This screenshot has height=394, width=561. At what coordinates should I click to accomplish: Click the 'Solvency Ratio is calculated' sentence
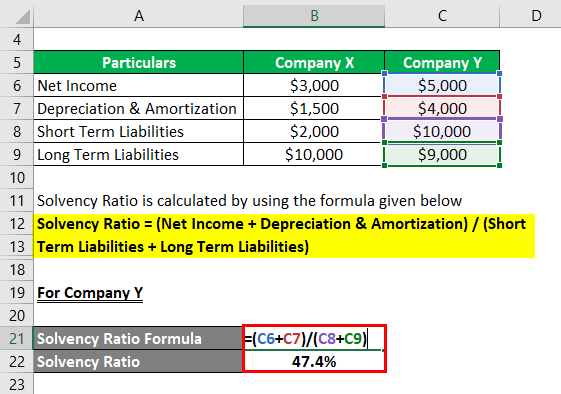pos(249,200)
